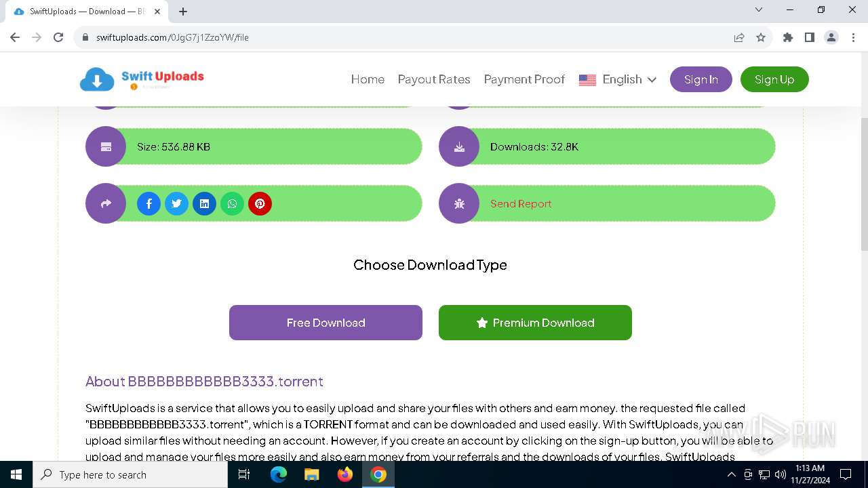
Task: Click Send Report link
Action: 521,203
